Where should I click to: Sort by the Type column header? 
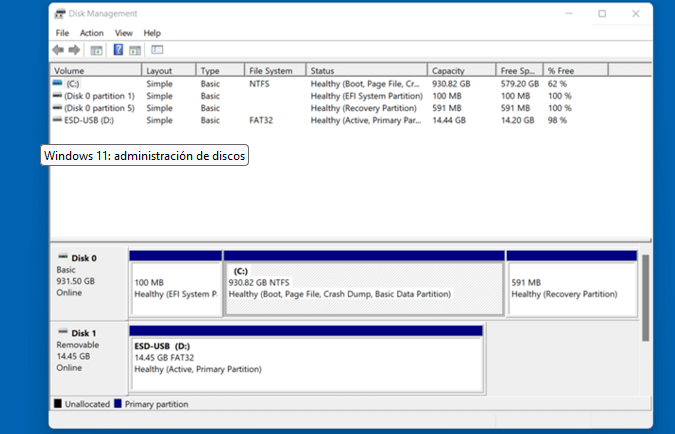[x=220, y=71]
